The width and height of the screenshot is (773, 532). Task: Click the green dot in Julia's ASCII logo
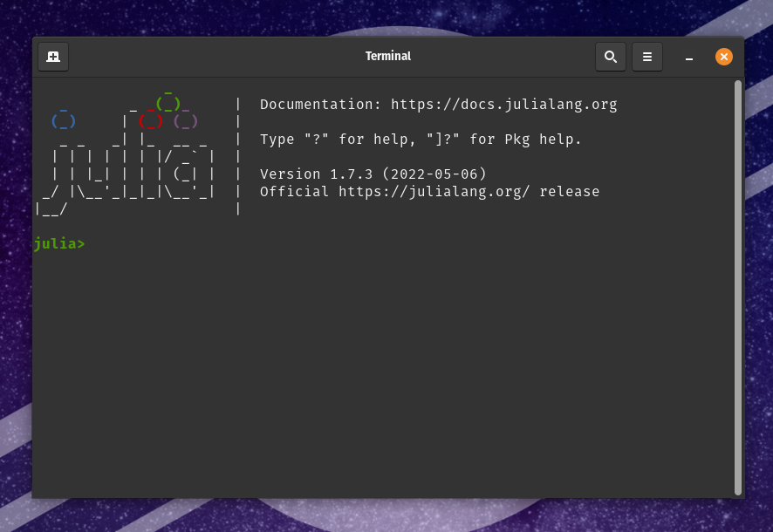click(x=168, y=102)
